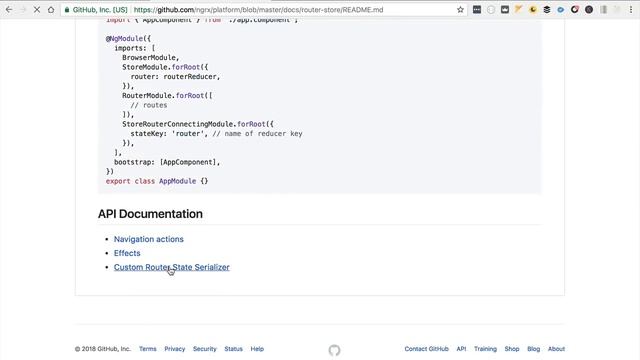Screen dimensions: 640x360
Task: Click the 'StoreModule.forRoot({' code line
Action: [165, 67]
